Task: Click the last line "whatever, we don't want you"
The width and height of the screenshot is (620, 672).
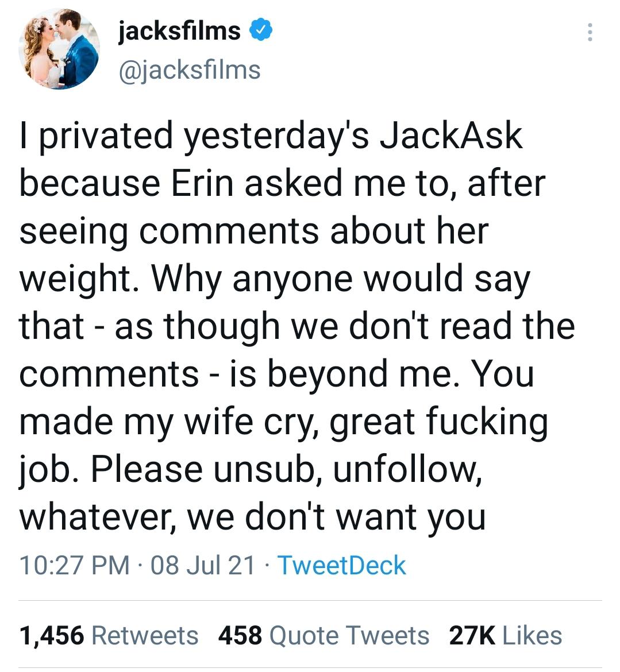Action: pyautogui.click(x=253, y=517)
